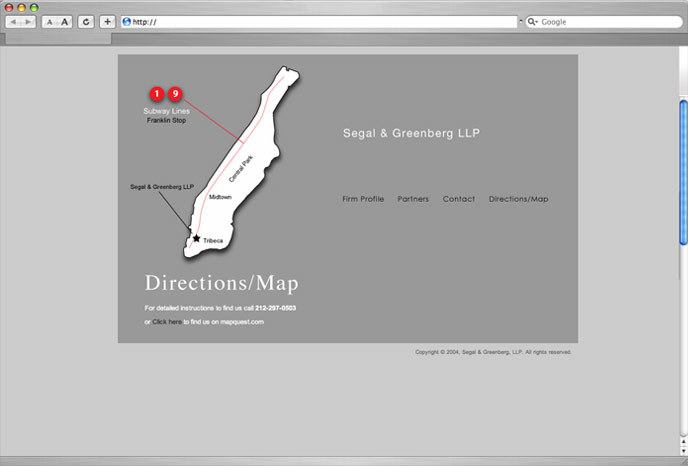Follow the 'Click here' mapquest link
The height and width of the screenshot is (466, 688).
click(x=167, y=322)
